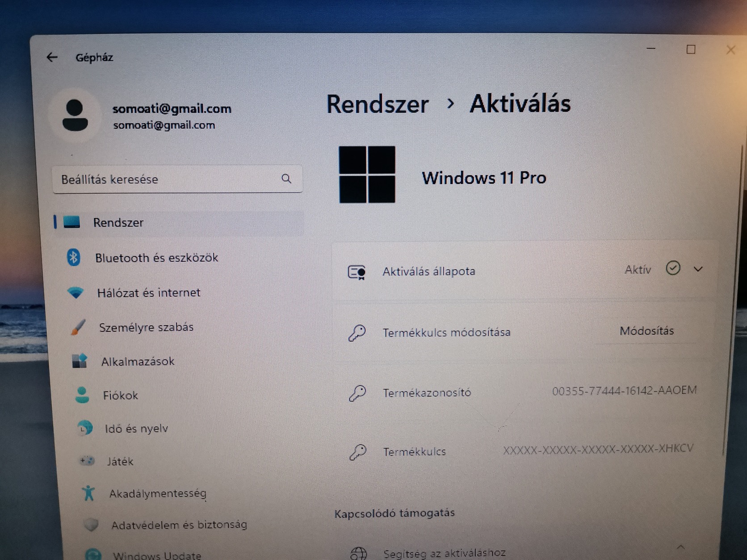Click the Aktiválás page title
747x560 pixels.
[520, 104]
